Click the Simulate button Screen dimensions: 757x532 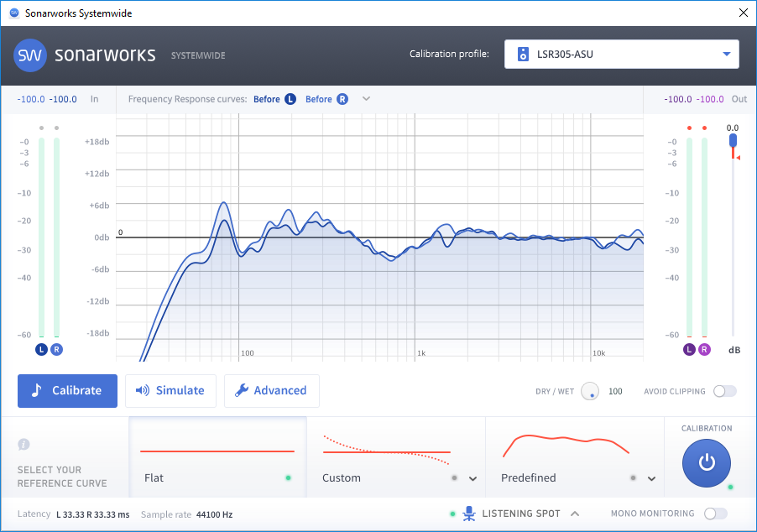pyautogui.click(x=170, y=390)
